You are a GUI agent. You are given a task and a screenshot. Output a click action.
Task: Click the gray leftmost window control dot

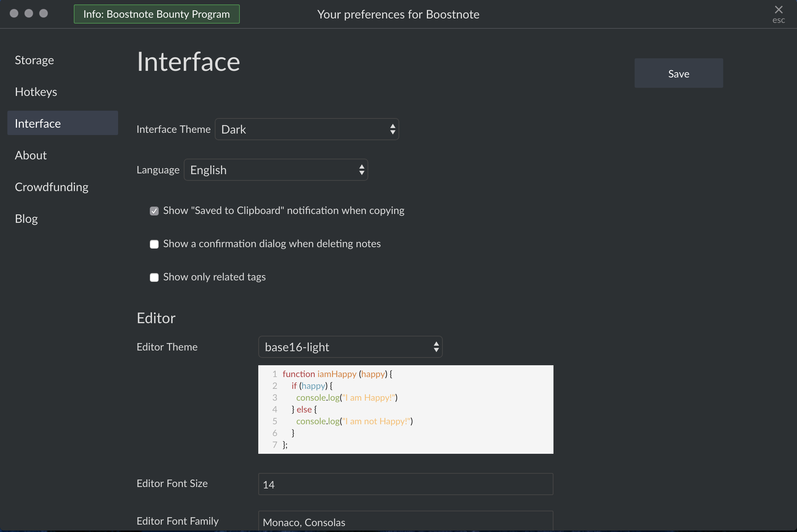click(14, 14)
